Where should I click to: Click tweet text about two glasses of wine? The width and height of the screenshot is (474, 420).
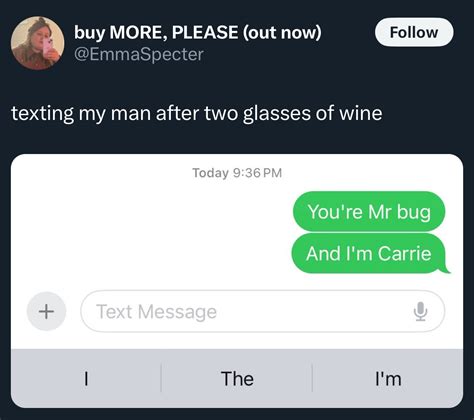197,113
